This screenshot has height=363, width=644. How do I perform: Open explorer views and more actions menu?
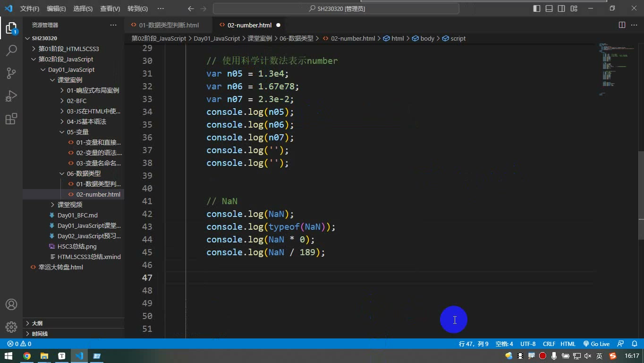[113, 25]
